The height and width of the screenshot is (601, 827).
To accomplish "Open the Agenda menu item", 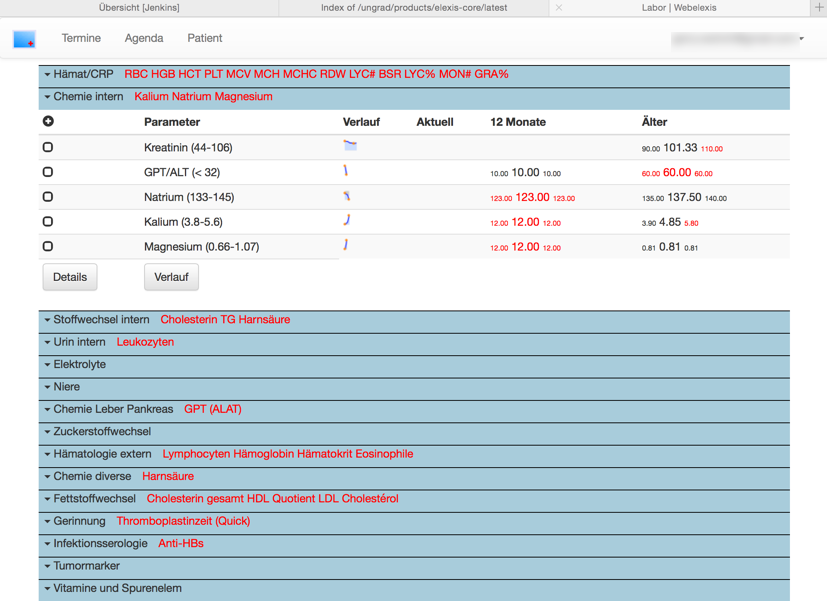I will click(x=144, y=38).
